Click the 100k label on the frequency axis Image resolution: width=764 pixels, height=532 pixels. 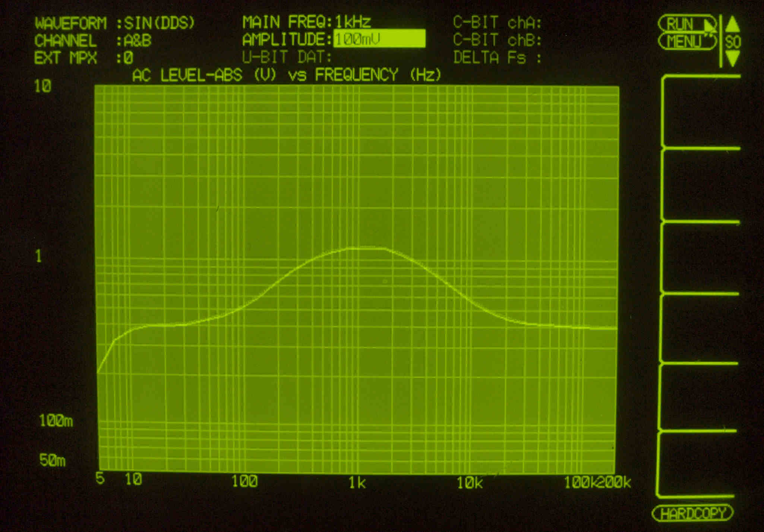pyautogui.click(x=581, y=483)
